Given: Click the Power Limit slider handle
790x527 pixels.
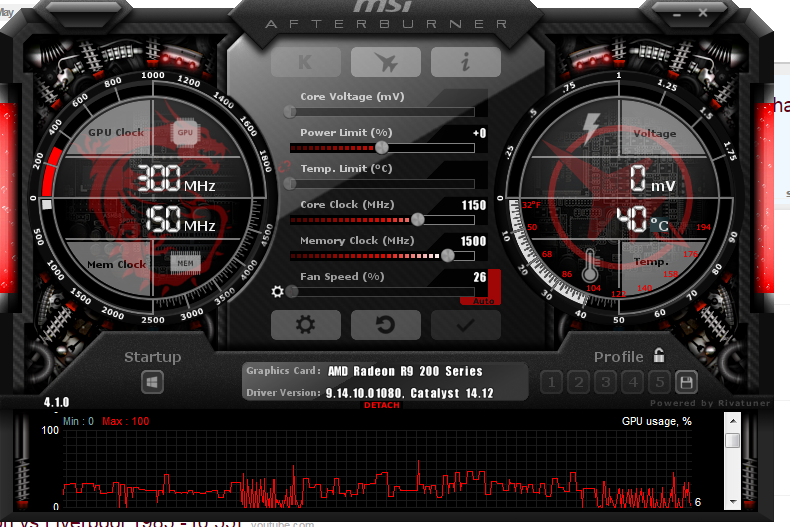Looking at the screenshot, I should pyautogui.click(x=382, y=148).
